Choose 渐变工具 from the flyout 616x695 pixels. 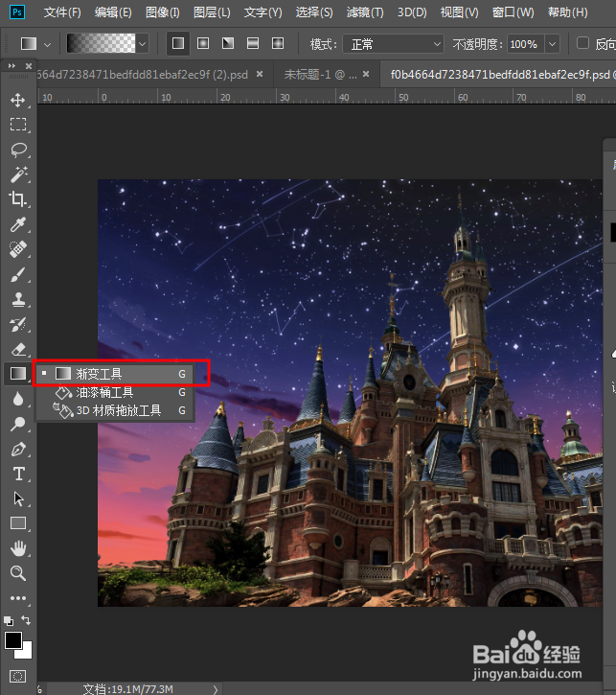[116, 374]
